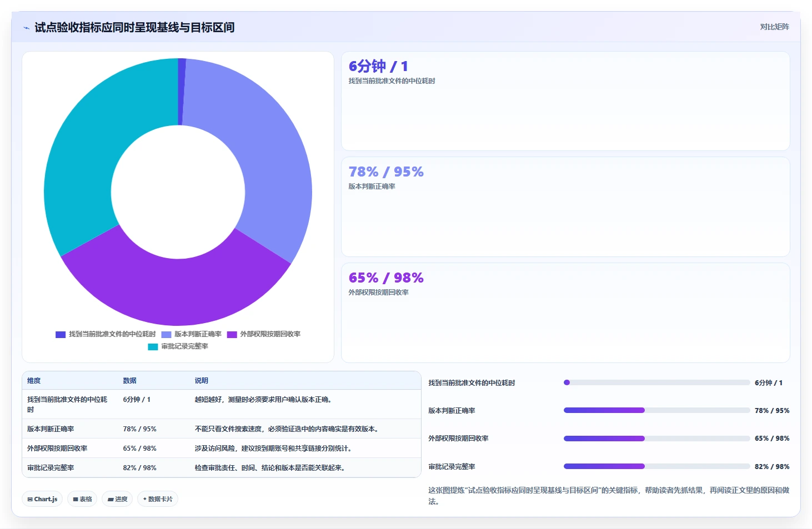Select the 78% / 95% data card

click(565, 206)
